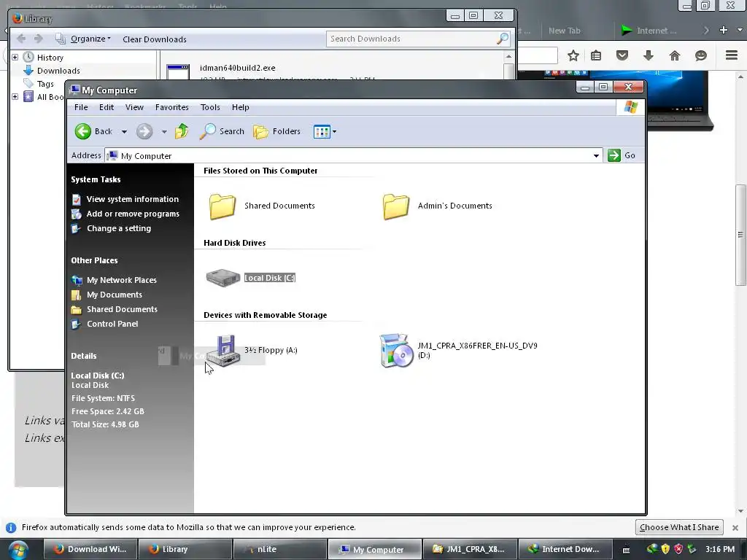This screenshot has width=747, height=560.
Task: Open a new Firefox tab with plus button
Action: pos(724,30)
